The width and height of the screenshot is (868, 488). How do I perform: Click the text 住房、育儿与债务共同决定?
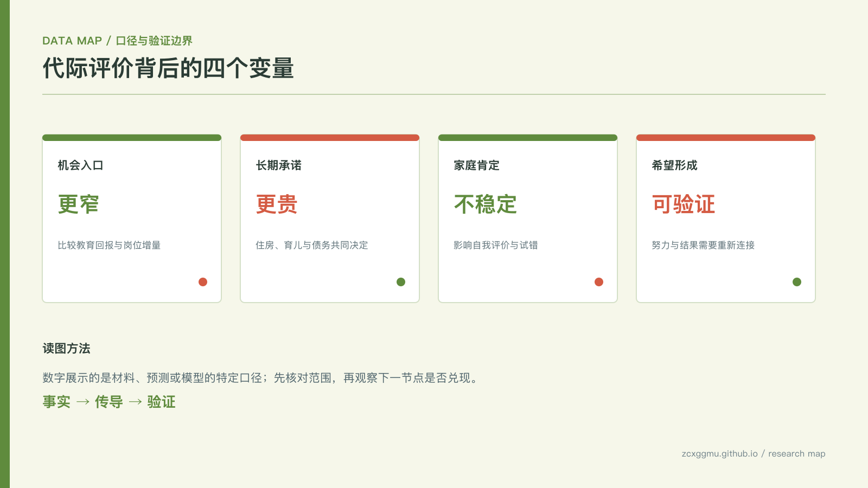click(312, 245)
